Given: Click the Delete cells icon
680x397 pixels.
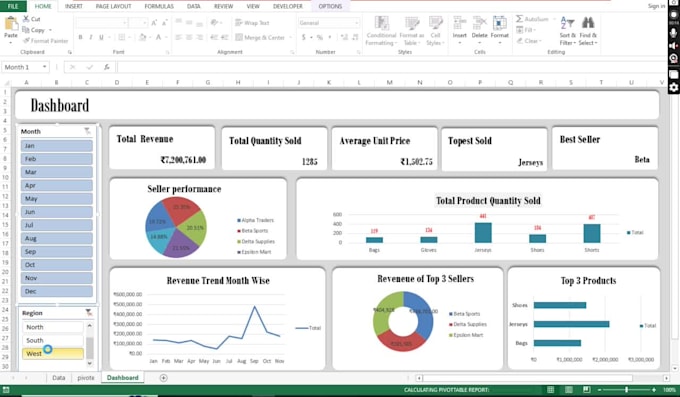Looking at the screenshot, I should point(479,23).
